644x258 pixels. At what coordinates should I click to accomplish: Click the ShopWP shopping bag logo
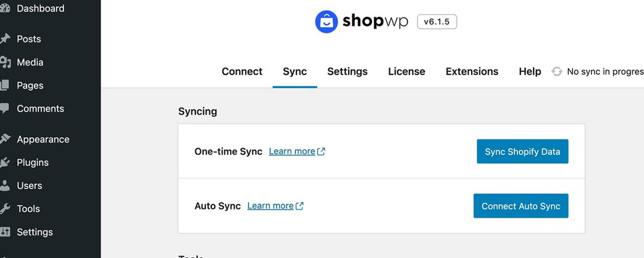326,21
